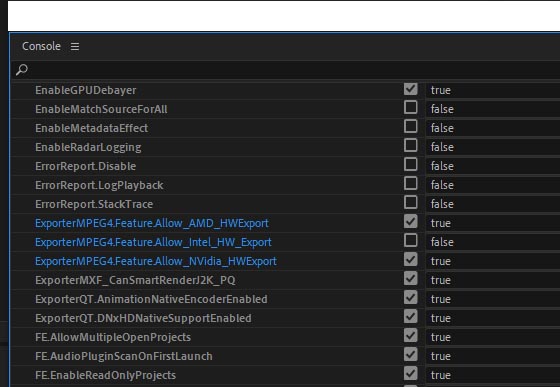The height and width of the screenshot is (387, 560).
Task: Click the ErrorReport.StackTrace label
Action: pos(94,204)
